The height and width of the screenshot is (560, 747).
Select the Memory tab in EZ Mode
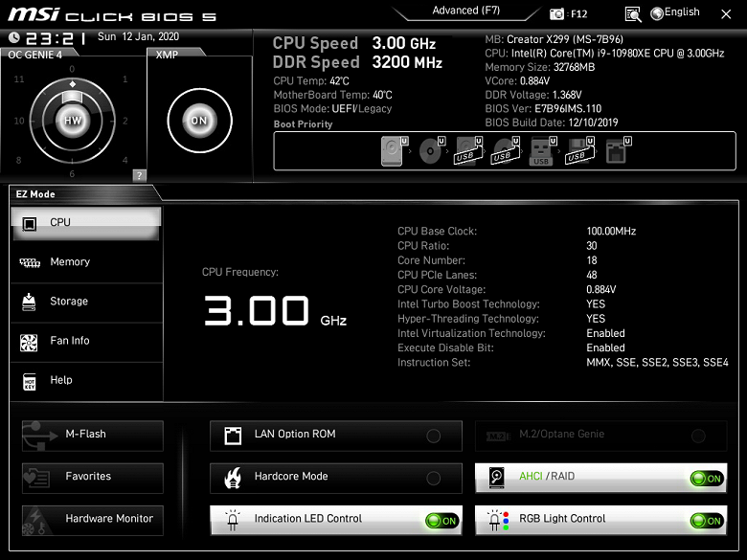87,262
